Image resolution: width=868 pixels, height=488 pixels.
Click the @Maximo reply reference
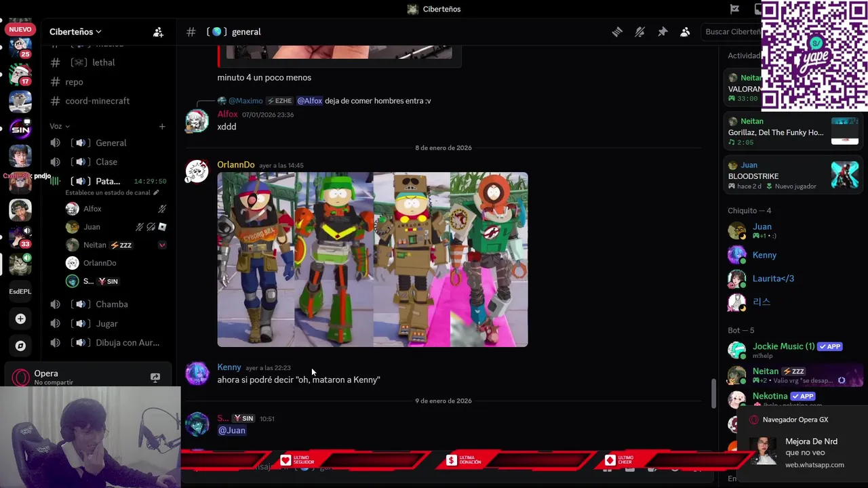245,101
